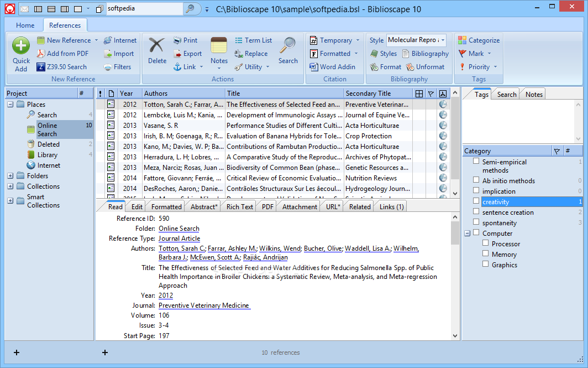Click the table layout icon in list header
588x368 pixels.
[419, 94]
